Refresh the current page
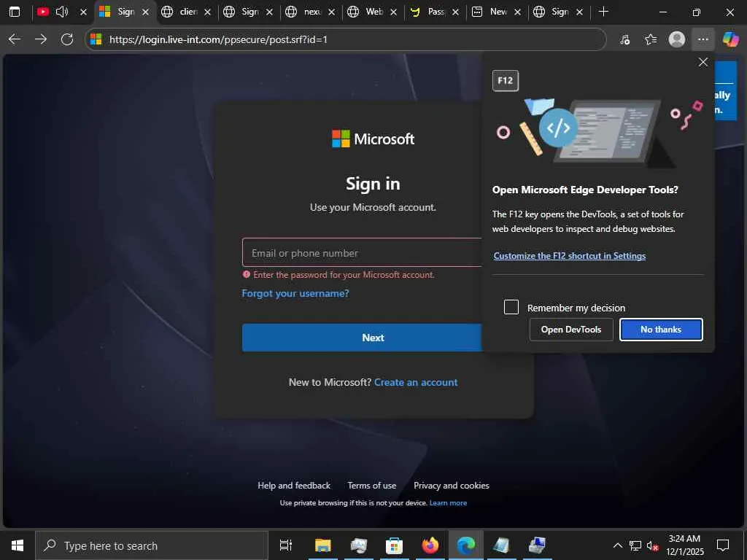747x560 pixels. pos(67,39)
